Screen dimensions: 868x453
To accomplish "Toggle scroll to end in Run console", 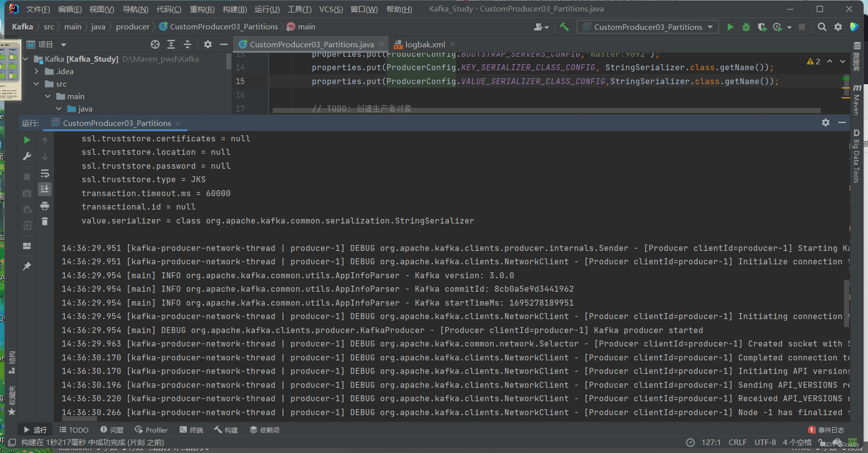I will [45, 189].
